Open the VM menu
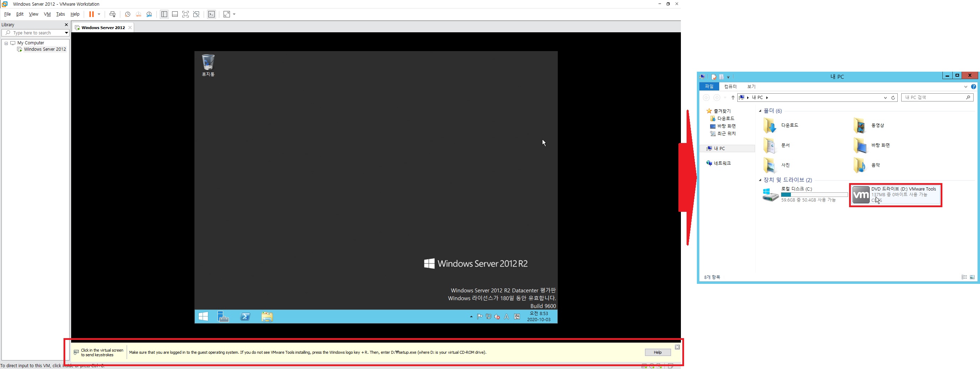The height and width of the screenshot is (369, 980). (47, 14)
